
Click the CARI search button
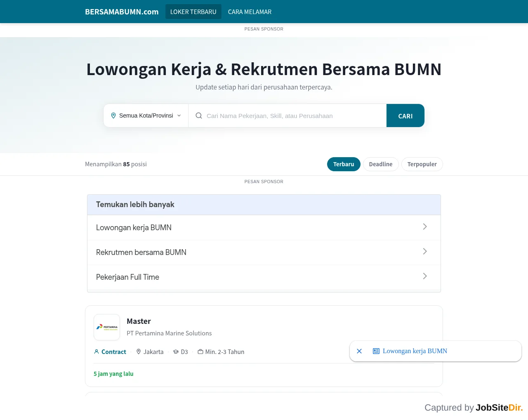(405, 116)
